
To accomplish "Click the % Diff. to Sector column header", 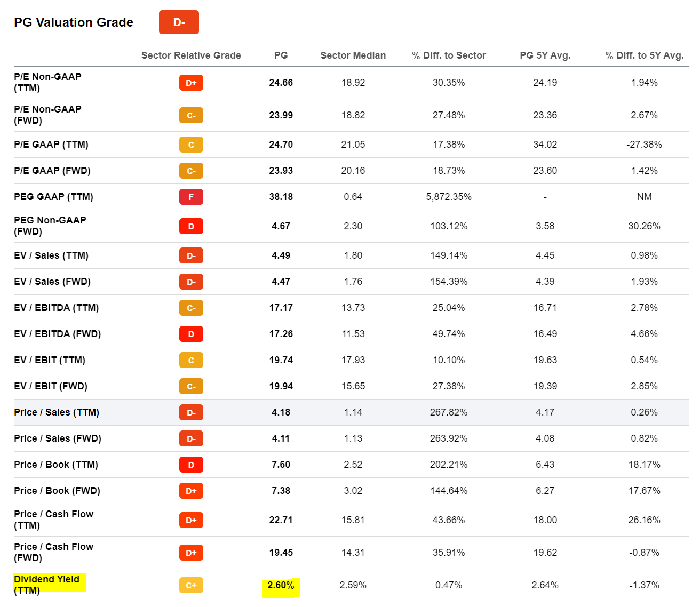I will pyautogui.click(x=449, y=55).
